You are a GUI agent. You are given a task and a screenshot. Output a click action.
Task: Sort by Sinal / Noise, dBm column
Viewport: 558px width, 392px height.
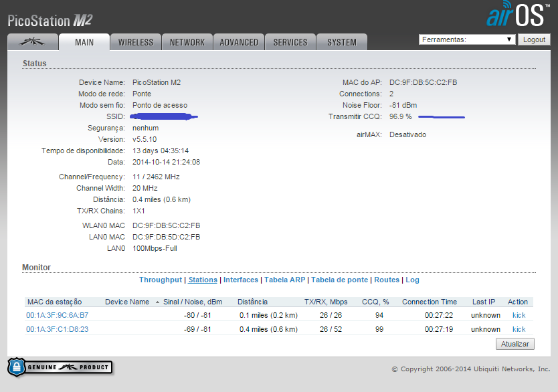coord(193,302)
